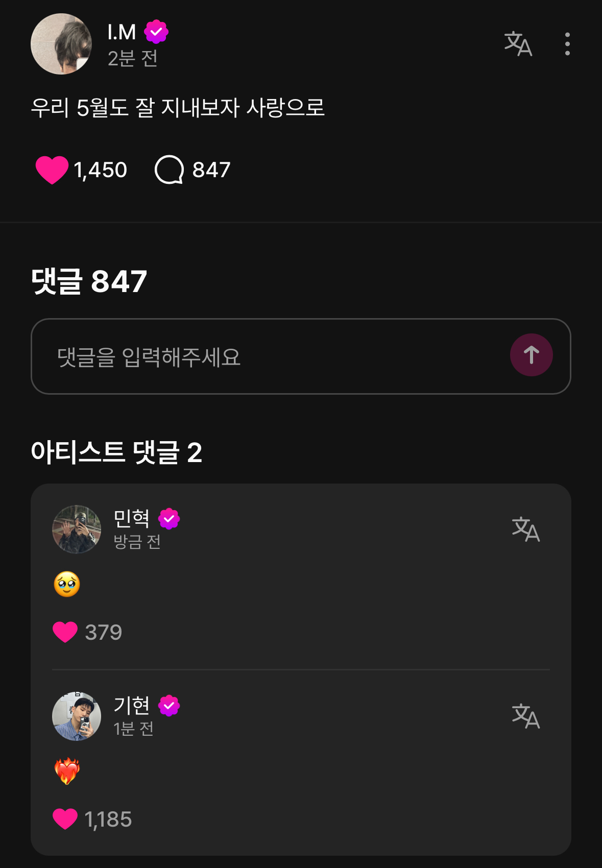Tap the 기현 username
Screen dimensions: 602x868
pos(131,706)
